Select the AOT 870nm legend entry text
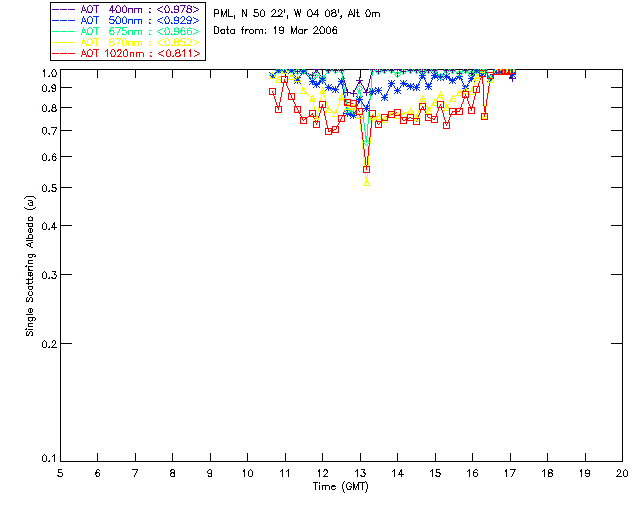 click(140, 42)
